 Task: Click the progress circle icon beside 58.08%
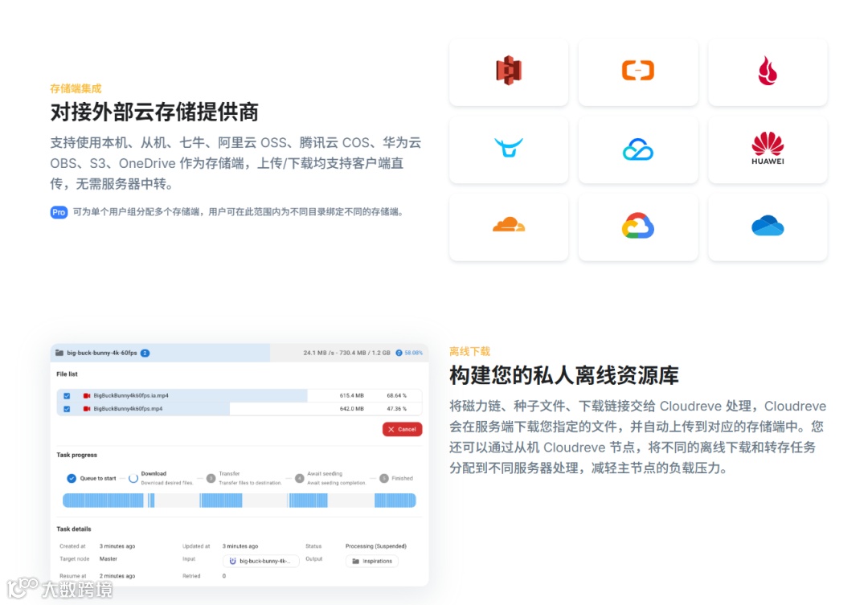pos(399,353)
